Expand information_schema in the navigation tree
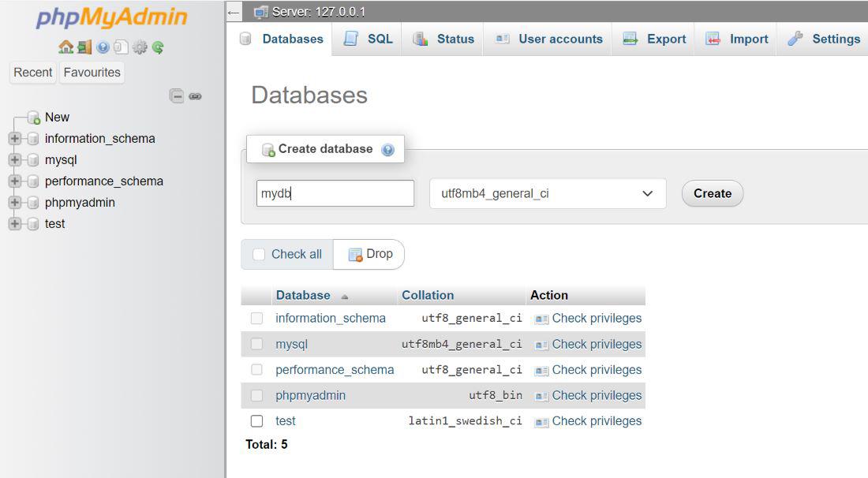Screen dimensions: 868x478 (14, 139)
